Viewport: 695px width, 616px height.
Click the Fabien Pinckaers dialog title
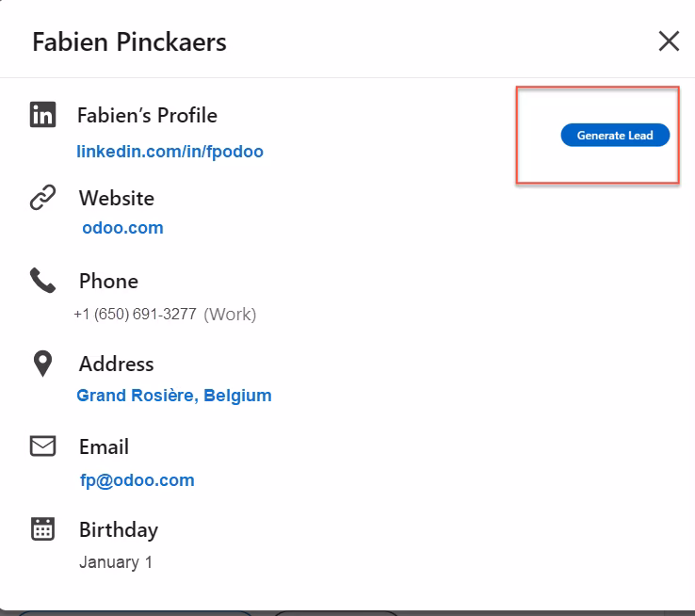129,42
